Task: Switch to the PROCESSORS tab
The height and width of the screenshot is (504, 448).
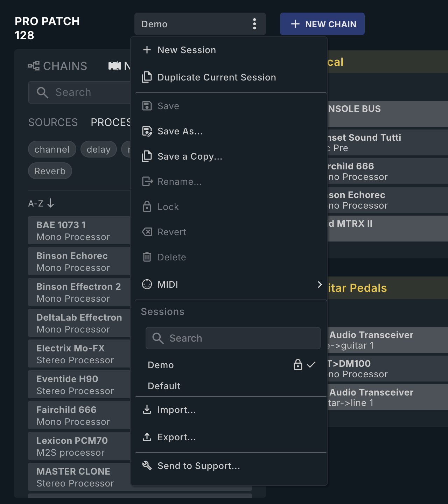Action: coord(111,122)
